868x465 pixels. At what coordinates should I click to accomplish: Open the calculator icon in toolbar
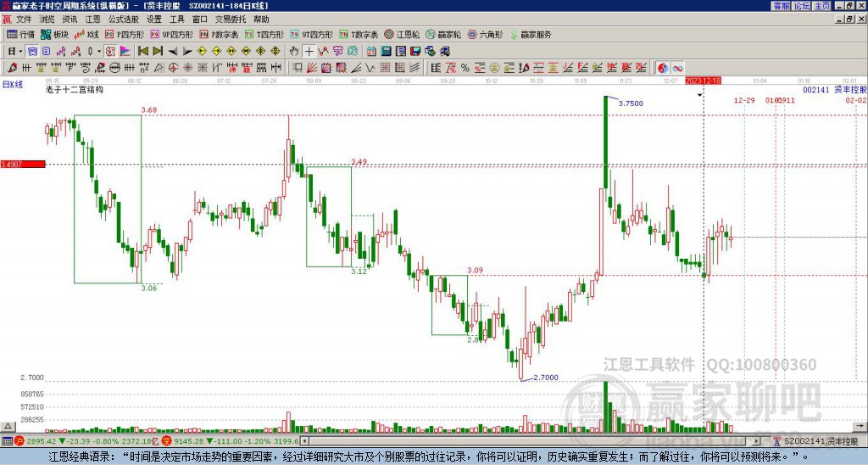386,51
